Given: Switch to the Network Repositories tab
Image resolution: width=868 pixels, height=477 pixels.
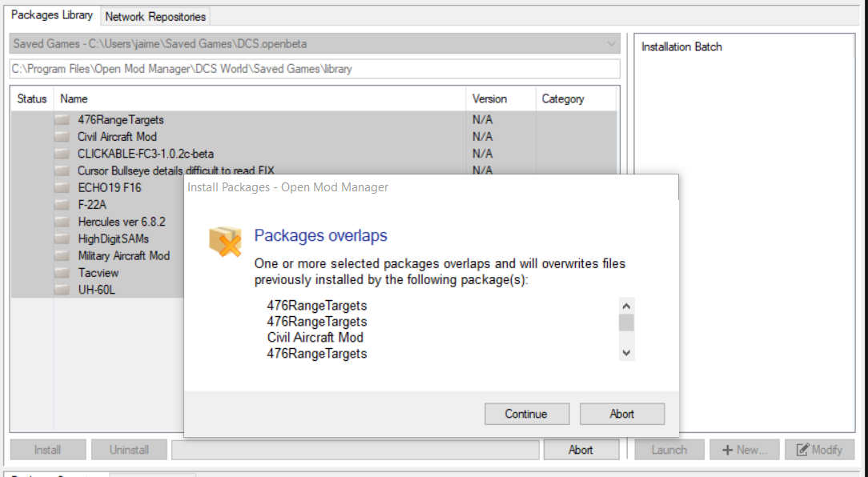Looking at the screenshot, I should click(x=155, y=17).
